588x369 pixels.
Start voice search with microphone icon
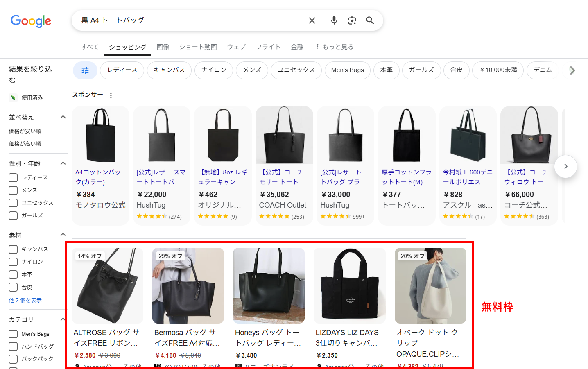(x=334, y=20)
